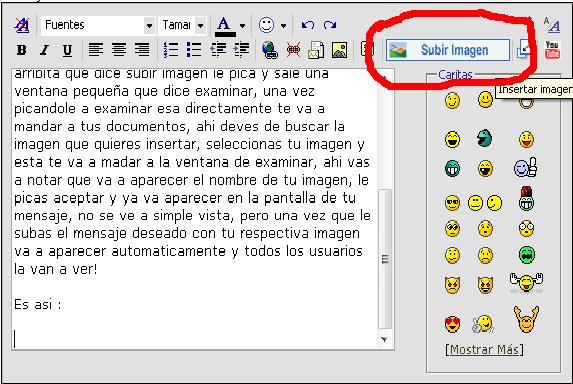Remove link with the unlink icon
Screen dimensions: 573x384
(x=293, y=50)
